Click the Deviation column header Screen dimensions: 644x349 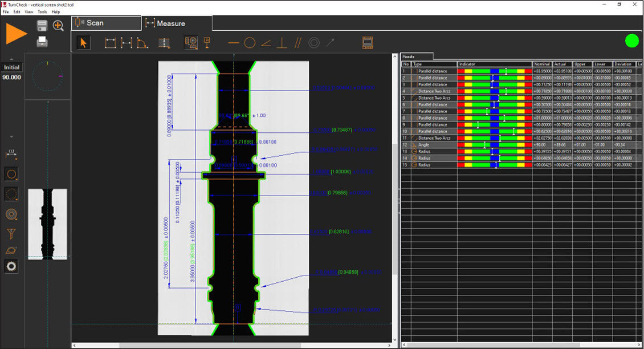click(x=624, y=64)
